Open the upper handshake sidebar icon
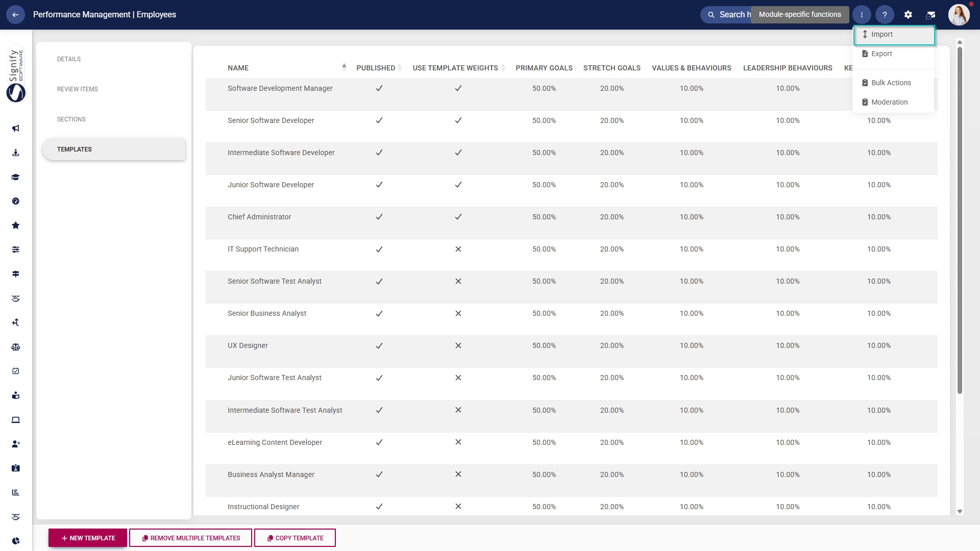This screenshot has width=980, height=551. pos(16,298)
